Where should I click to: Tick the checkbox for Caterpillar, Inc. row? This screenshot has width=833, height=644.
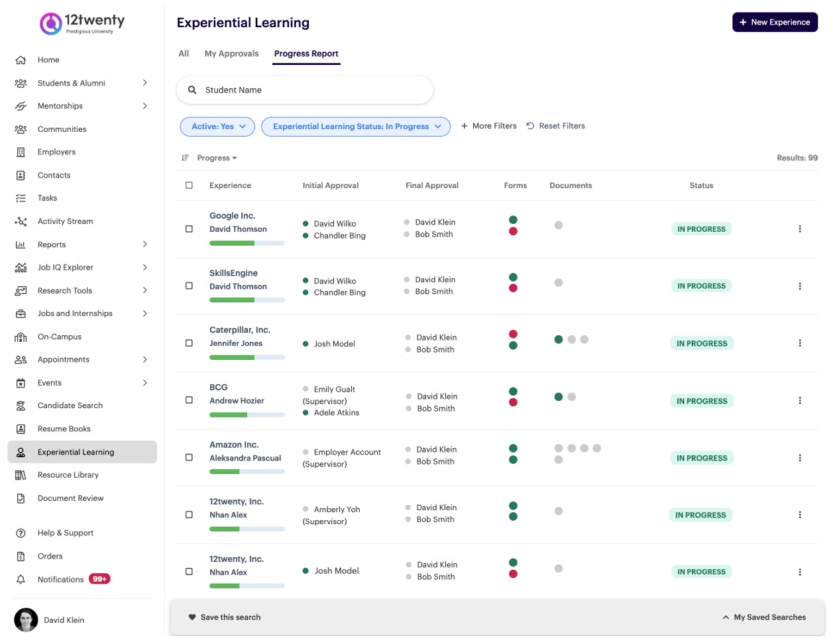189,343
